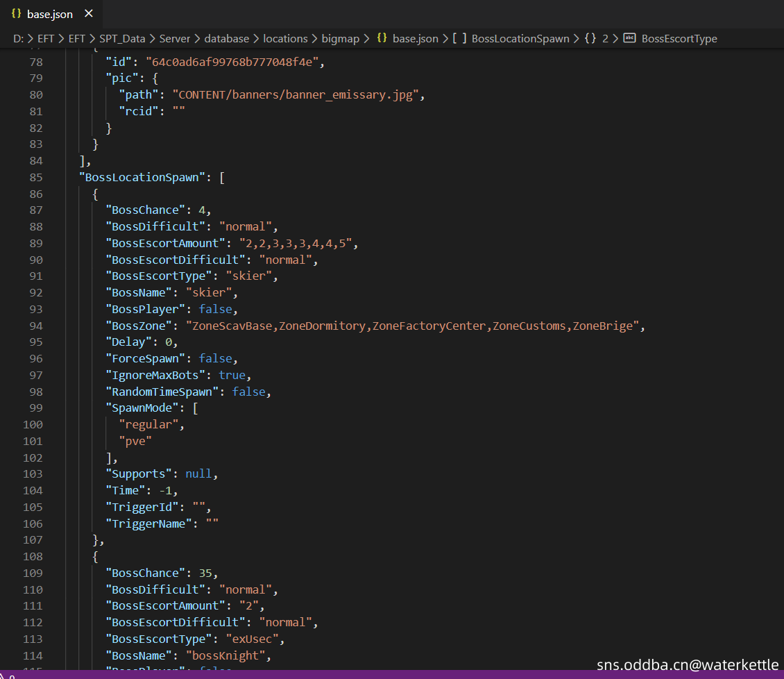Open the Server breadcrumb segment

pyautogui.click(x=176, y=39)
